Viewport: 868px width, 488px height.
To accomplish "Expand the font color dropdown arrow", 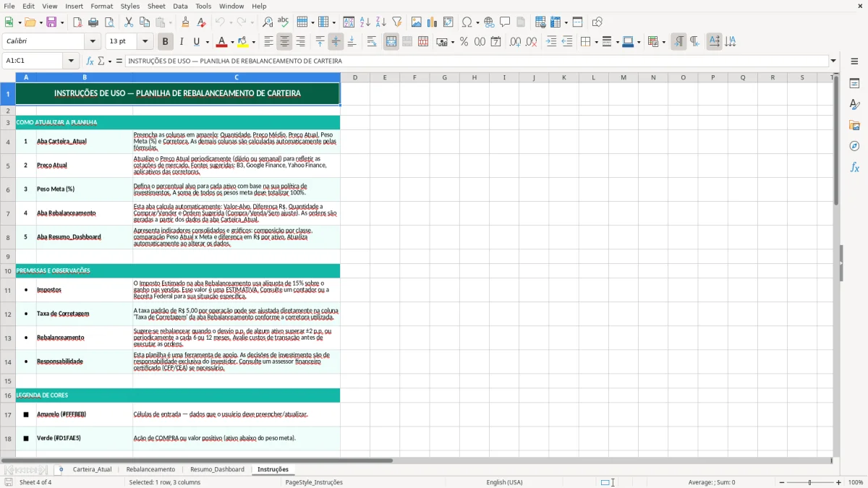I will pyautogui.click(x=231, y=42).
